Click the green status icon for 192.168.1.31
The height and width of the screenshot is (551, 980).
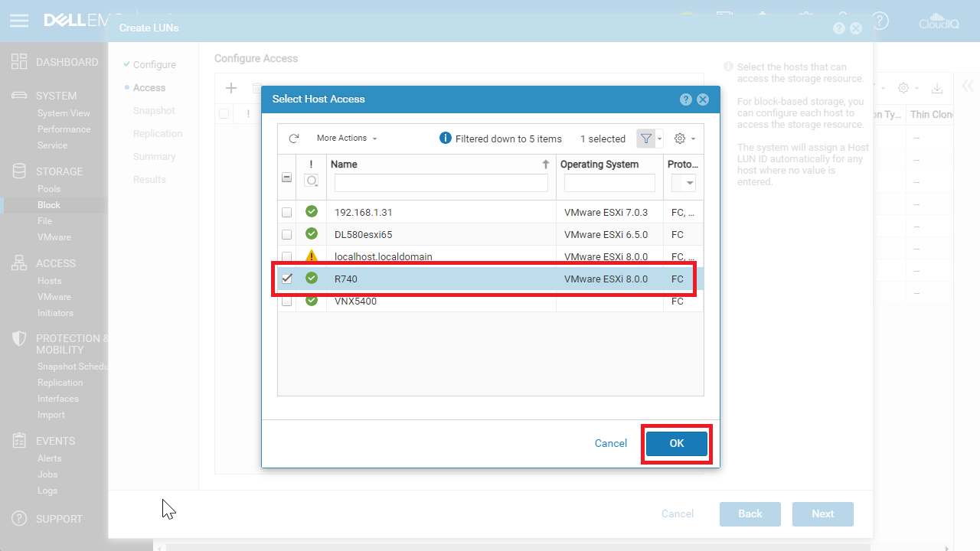[312, 211]
